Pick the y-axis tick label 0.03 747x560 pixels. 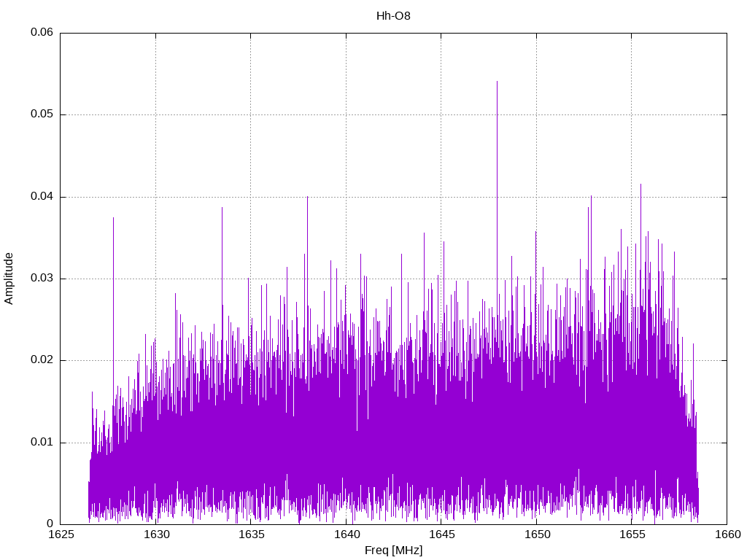tap(41, 279)
